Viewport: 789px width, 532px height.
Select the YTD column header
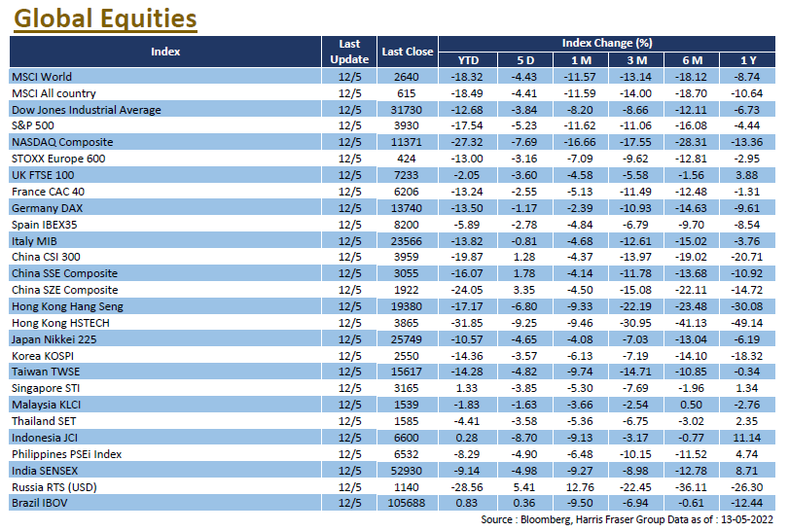(x=468, y=60)
